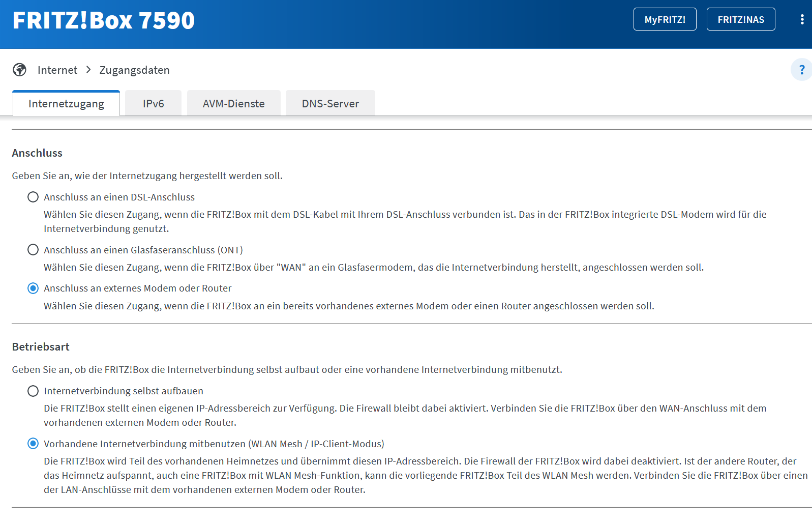Open the help question mark icon
Image resolution: width=812 pixels, height=523 pixels.
pos(801,70)
